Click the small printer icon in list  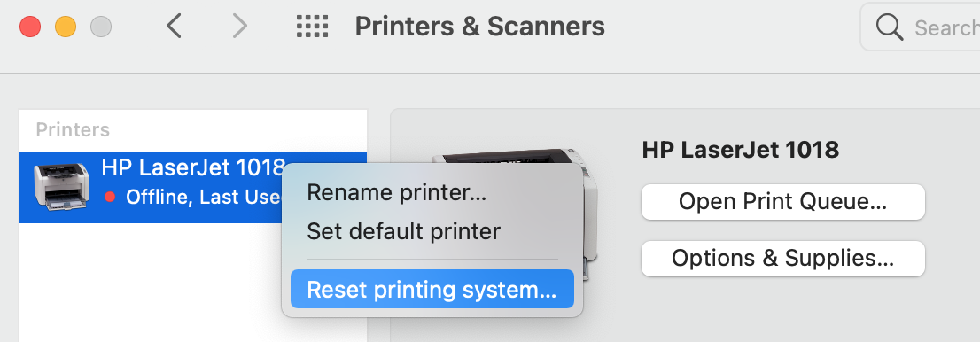[60, 186]
